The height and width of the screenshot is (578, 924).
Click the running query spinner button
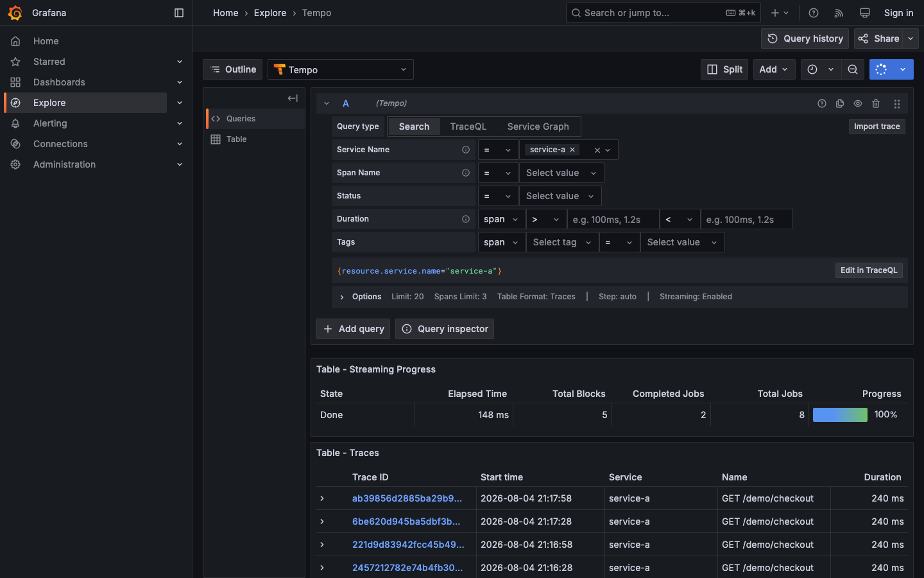(881, 69)
